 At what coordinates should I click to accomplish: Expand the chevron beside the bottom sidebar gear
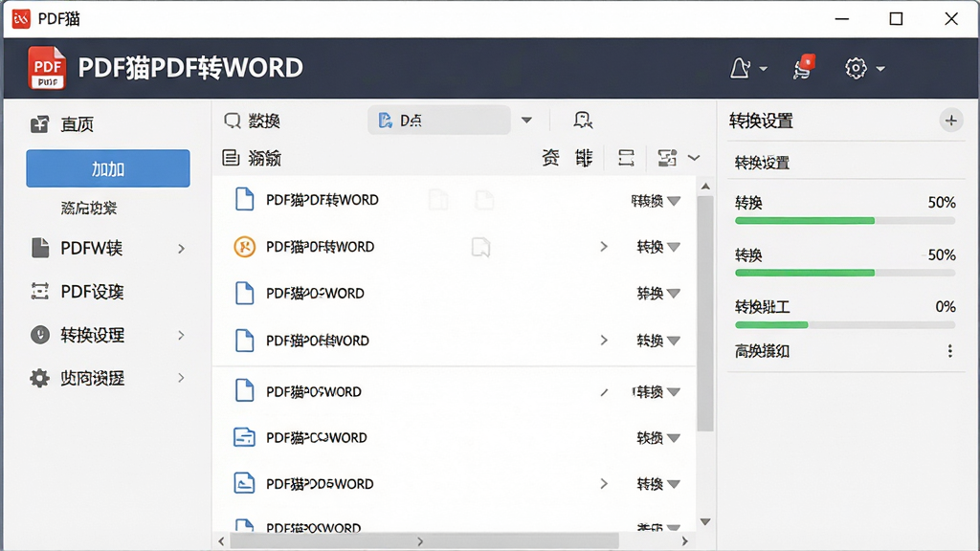[181, 378]
